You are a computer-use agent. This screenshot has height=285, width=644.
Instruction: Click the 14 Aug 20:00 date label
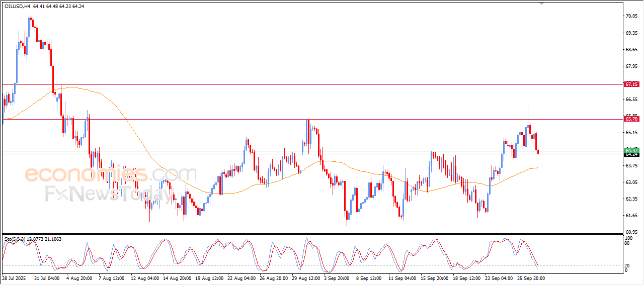click(x=177, y=278)
